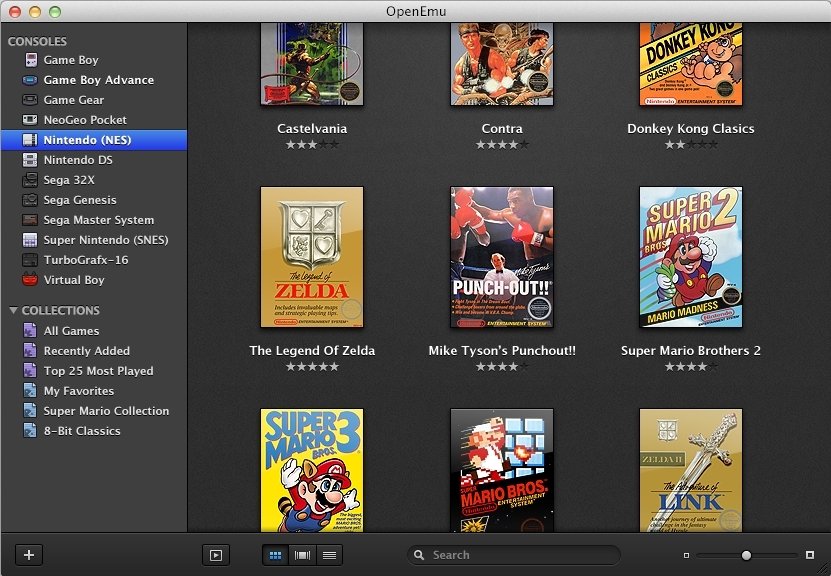This screenshot has height=576, width=831.
Task: Click the window resize grip corner
Action: coord(825,570)
